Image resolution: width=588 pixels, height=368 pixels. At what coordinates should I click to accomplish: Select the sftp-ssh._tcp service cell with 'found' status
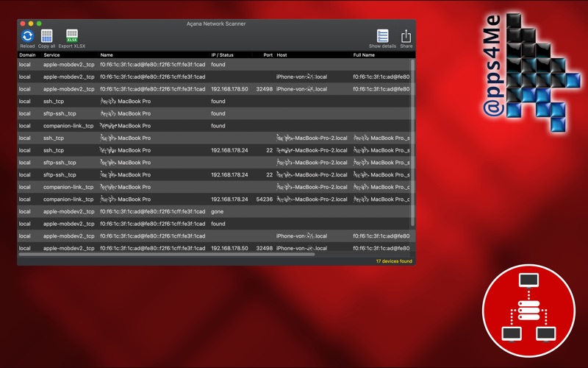coord(60,113)
